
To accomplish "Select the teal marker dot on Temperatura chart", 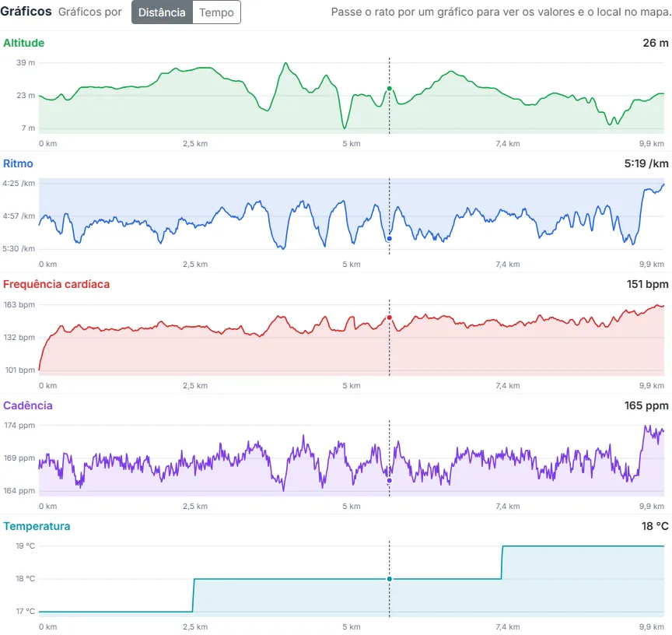I will (x=389, y=579).
